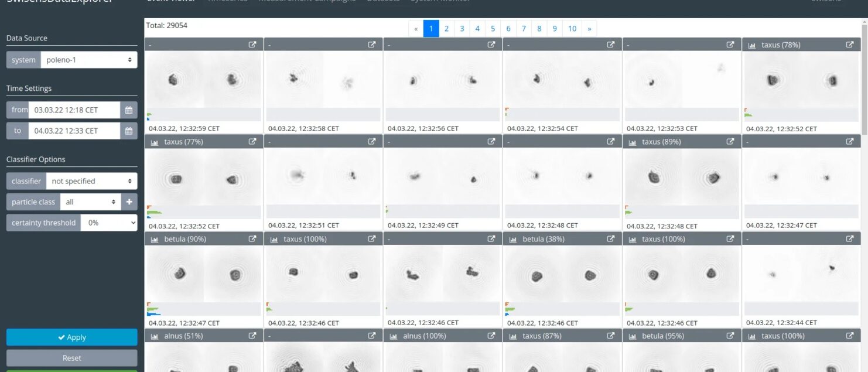Image resolution: width=868 pixels, height=372 pixels.
Task: Open calendar picker for the 'to' date
Action: click(x=129, y=131)
